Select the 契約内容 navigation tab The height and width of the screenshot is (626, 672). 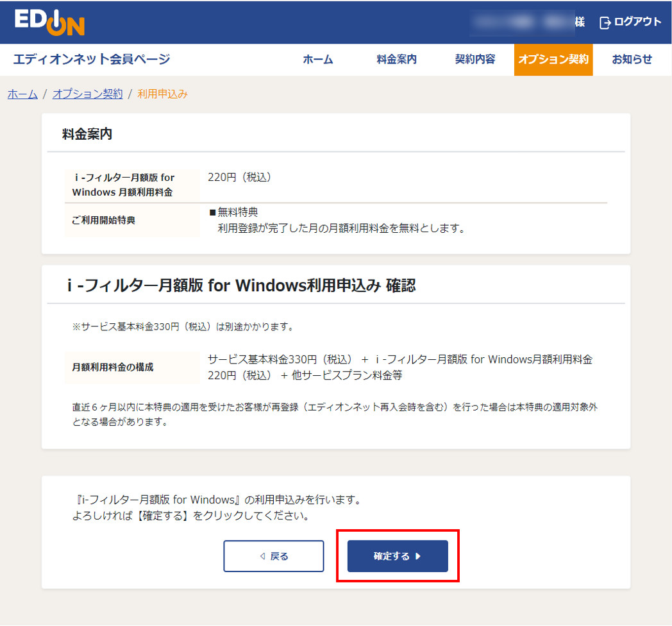474,59
